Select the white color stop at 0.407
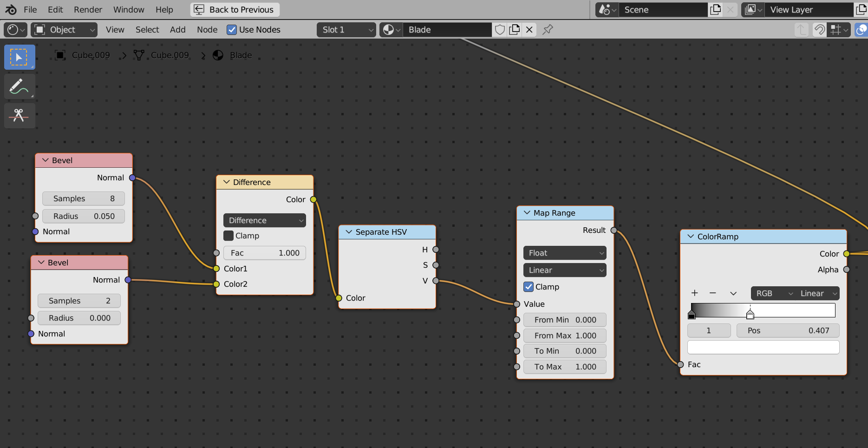Viewport: 868px width, 448px height. click(x=750, y=315)
